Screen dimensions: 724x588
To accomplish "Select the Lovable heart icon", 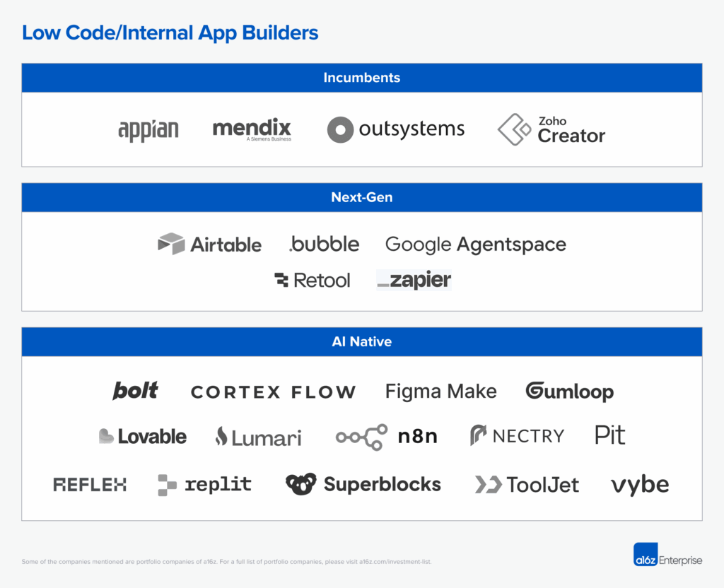I will [105, 436].
